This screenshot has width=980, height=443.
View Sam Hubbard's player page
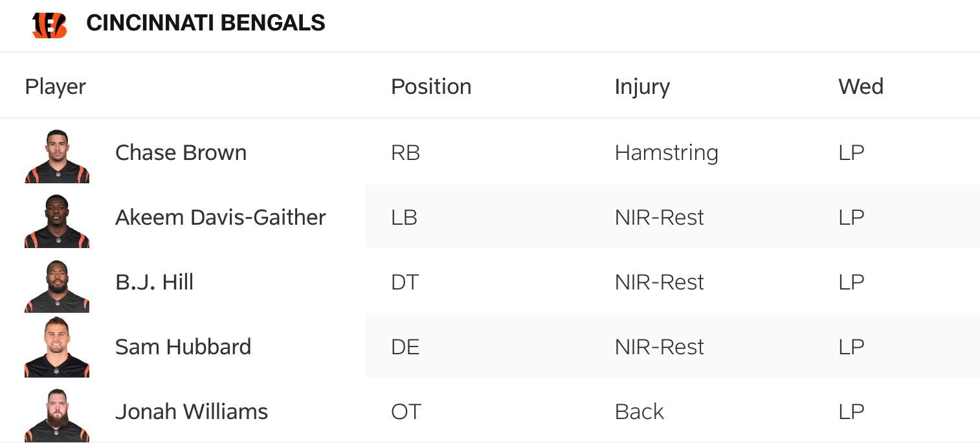(183, 347)
